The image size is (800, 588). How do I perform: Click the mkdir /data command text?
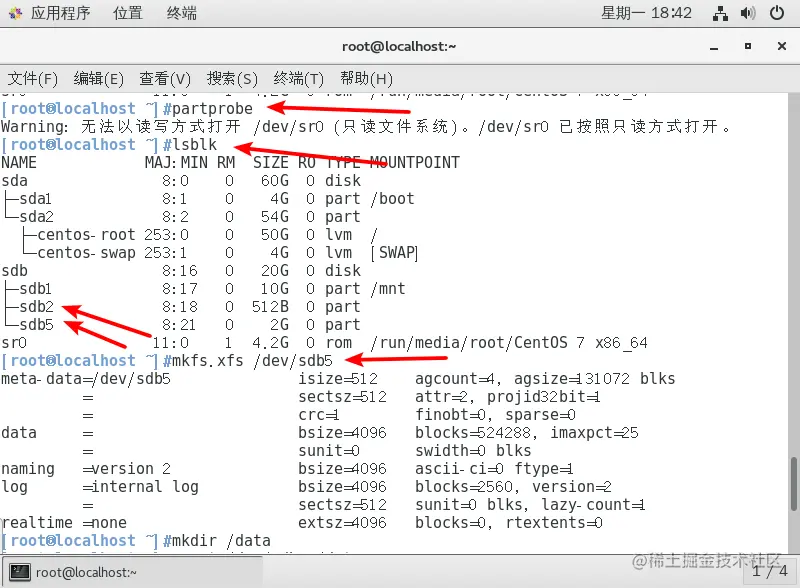pos(221,541)
